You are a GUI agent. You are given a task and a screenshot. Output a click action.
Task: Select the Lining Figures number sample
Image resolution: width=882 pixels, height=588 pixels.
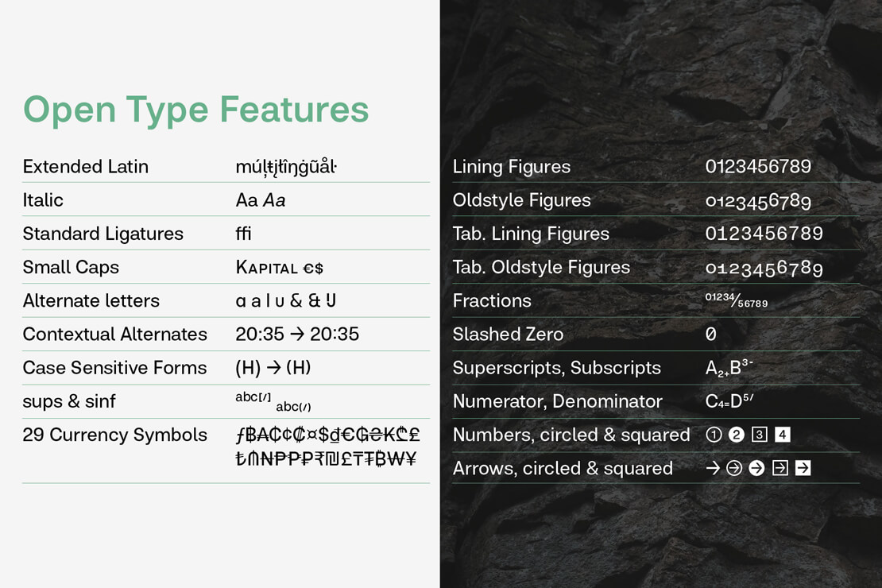pyautogui.click(x=758, y=167)
